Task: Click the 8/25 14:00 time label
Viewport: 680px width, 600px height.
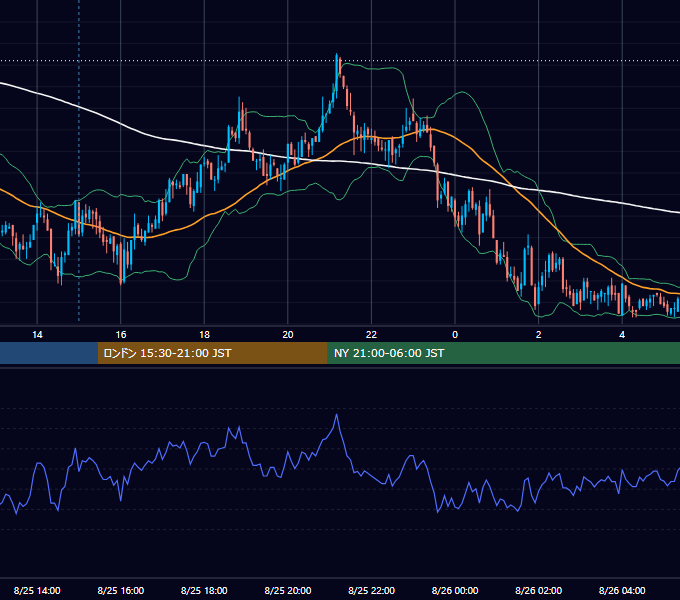Action: point(37,590)
